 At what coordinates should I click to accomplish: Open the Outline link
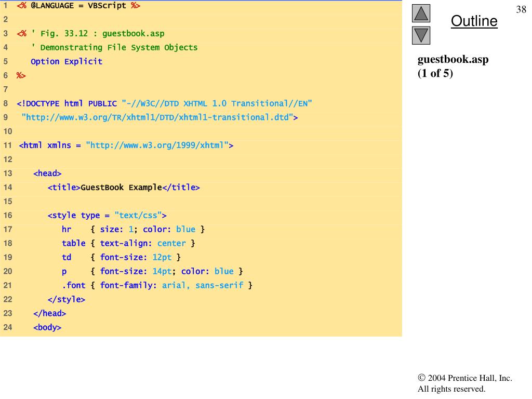click(474, 21)
